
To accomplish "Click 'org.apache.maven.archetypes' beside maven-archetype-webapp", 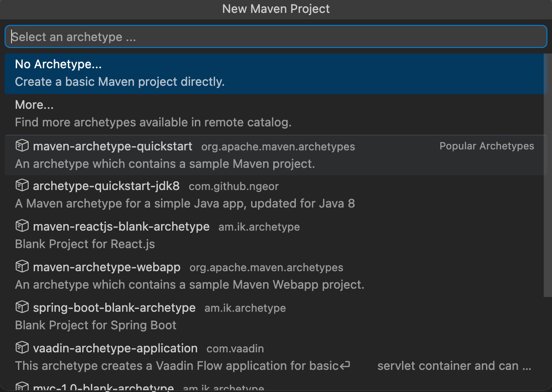I will click(266, 267).
